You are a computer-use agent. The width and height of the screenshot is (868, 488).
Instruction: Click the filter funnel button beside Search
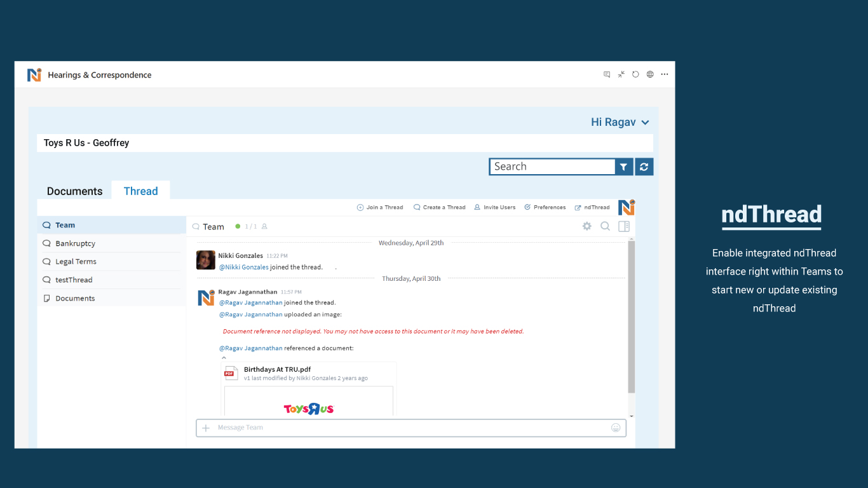tap(624, 166)
